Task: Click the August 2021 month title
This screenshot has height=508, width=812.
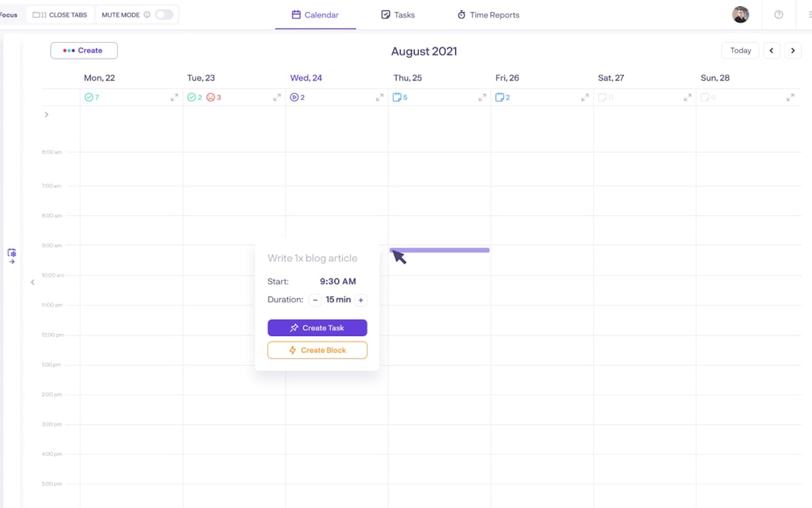Action: click(424, 51)
